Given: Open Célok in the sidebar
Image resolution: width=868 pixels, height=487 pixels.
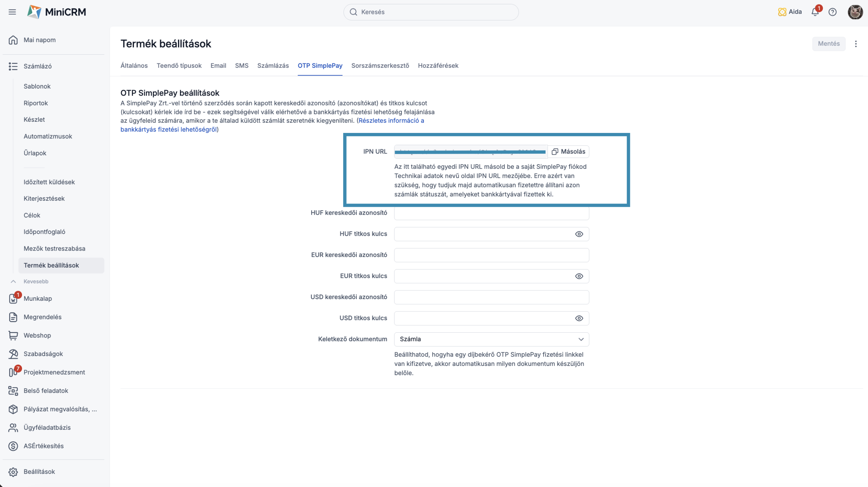Looking at the screenshot, I should (x=32, y=215).
